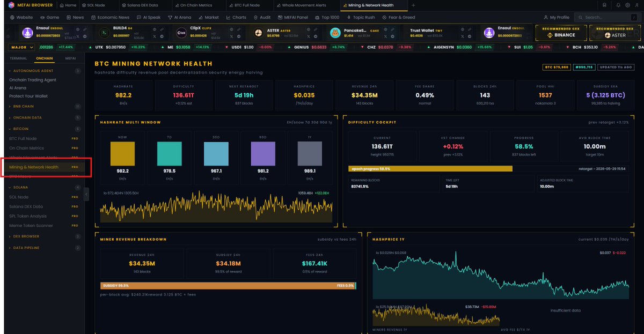Open AI Speak in the toolbar

click(x=148, y=17)
